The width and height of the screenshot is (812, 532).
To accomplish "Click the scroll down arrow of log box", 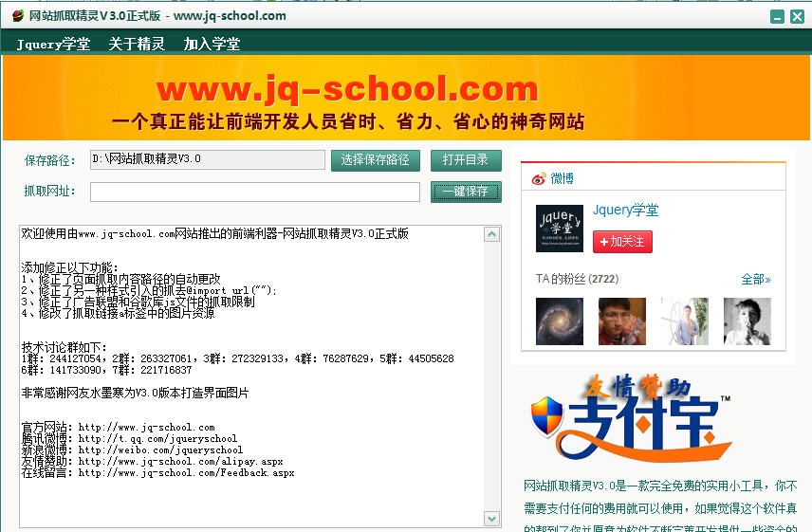I will pos(491,518).
